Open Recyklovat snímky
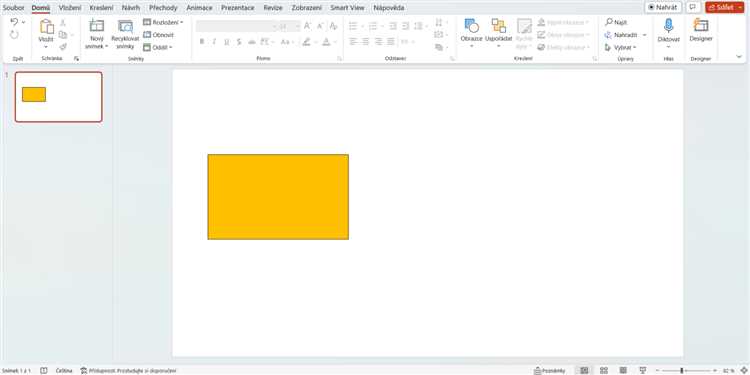Screen dimensions: 750x375 pyautogui.click(x=125, y=34)
